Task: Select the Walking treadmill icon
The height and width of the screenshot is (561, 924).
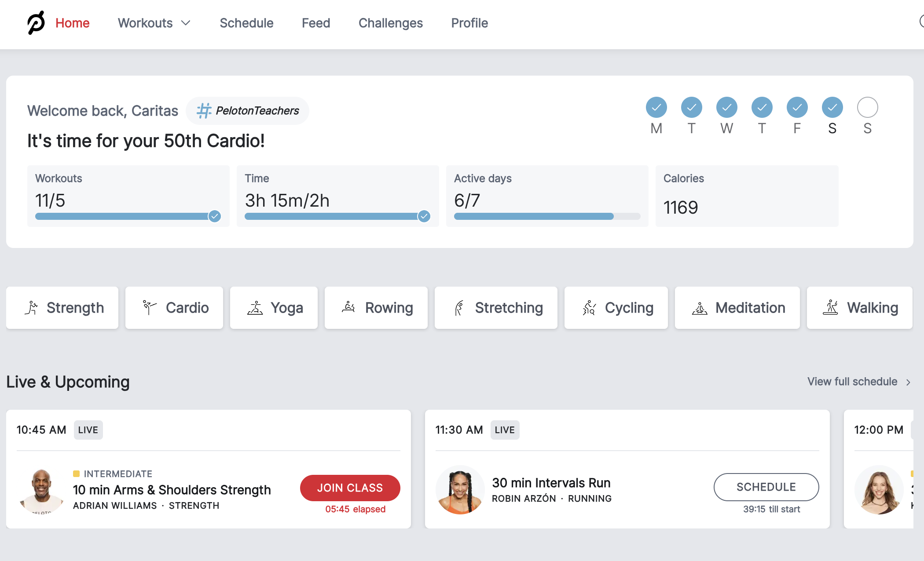Action: (831, 307)
